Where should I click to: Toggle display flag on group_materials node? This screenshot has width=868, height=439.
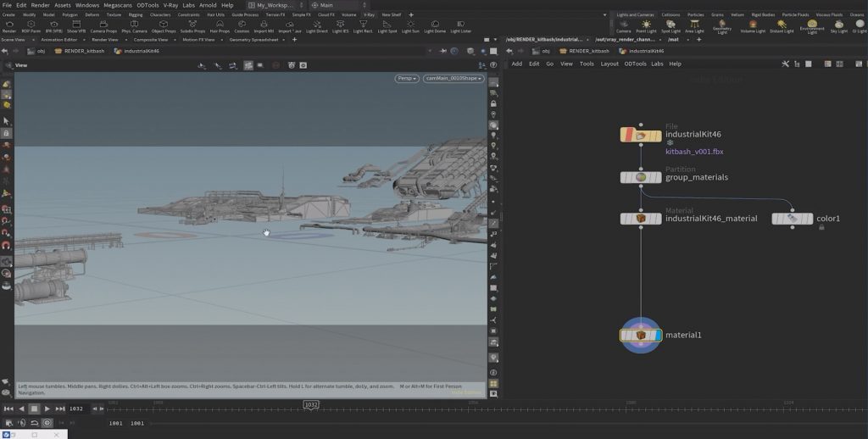coord(658,177)
